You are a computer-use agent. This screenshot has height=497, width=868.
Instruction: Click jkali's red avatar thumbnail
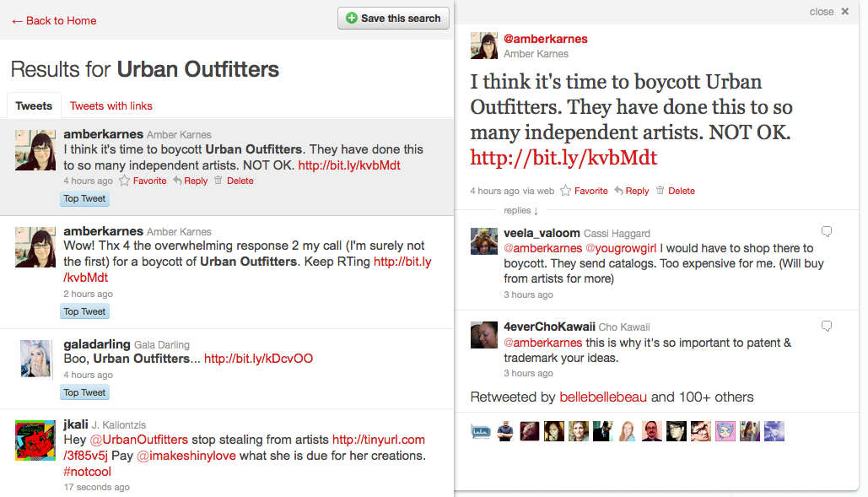tap(35, 440)
